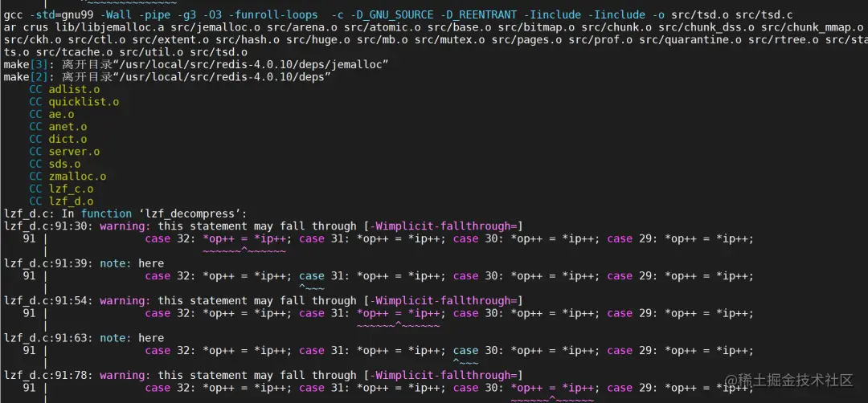Viewport: 868px width, 403px height.
Task: Select the 'lzf_d.c:91:78:' warning location
Action: click(48, 376)
